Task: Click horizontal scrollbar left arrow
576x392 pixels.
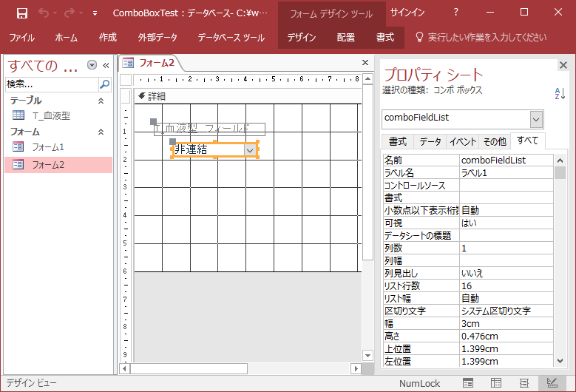Action: pyautogui.click(x=125, y=368)
